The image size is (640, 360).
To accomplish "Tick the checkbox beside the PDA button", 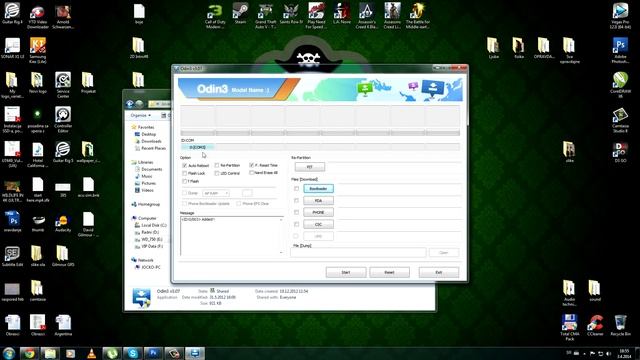I will click(x=296, y=200).
